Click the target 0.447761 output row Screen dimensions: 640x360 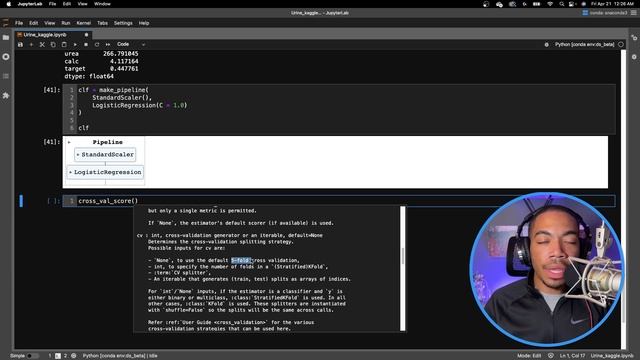coord(101,69)
